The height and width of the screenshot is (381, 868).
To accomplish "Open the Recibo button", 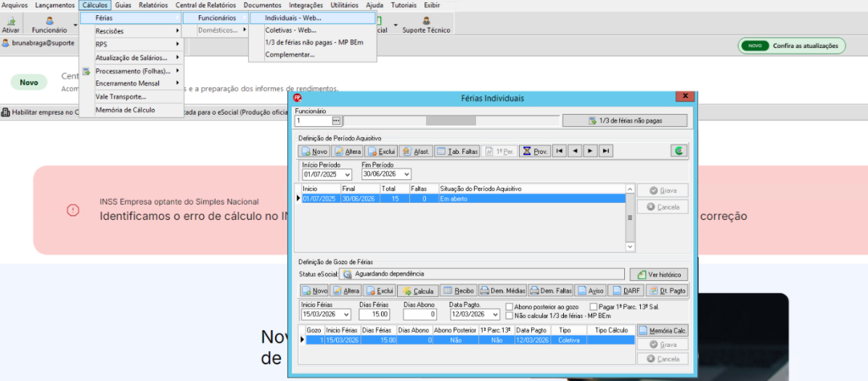I will (x=459, y=291).
